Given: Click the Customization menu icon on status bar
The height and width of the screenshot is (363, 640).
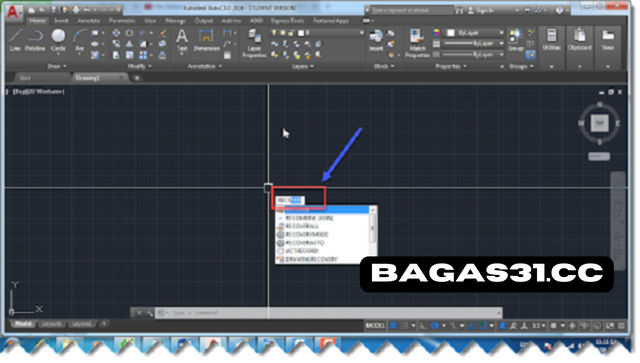Looking at the screenshot, I should [621, 325].
